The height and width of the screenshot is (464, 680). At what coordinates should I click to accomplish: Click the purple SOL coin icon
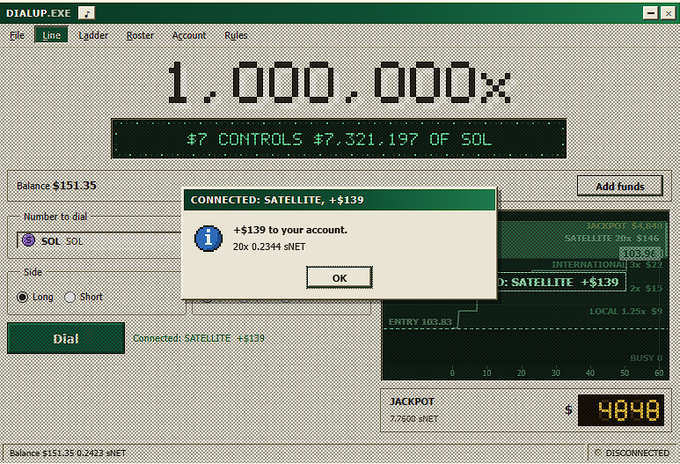click(x=29, y=240)
